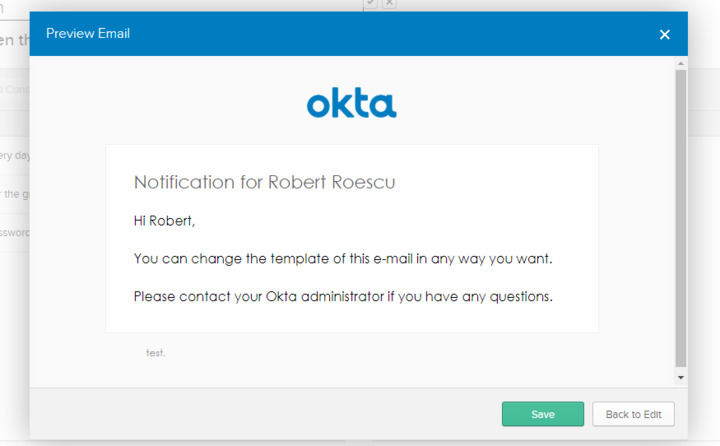Go Back to Edit the email
Viewport: 720px width, 446px height.
point(633,414)
